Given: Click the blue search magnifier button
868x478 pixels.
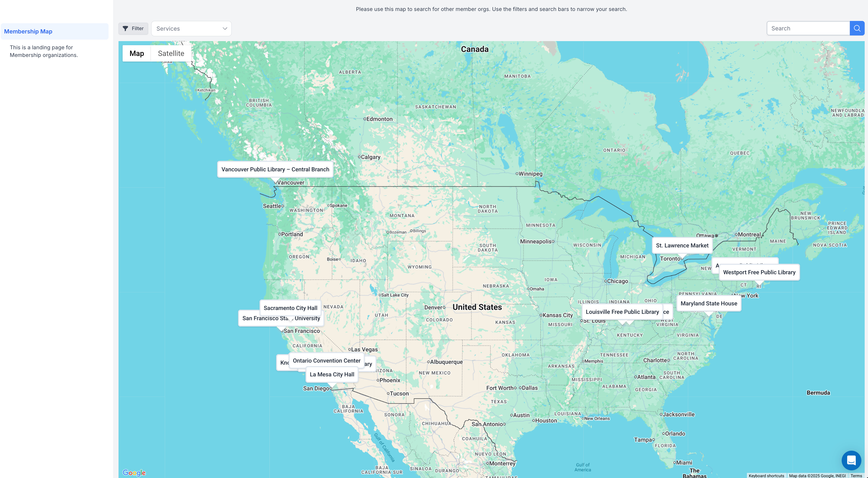Looking at the screenshot, I should click(x=857, y=28).
